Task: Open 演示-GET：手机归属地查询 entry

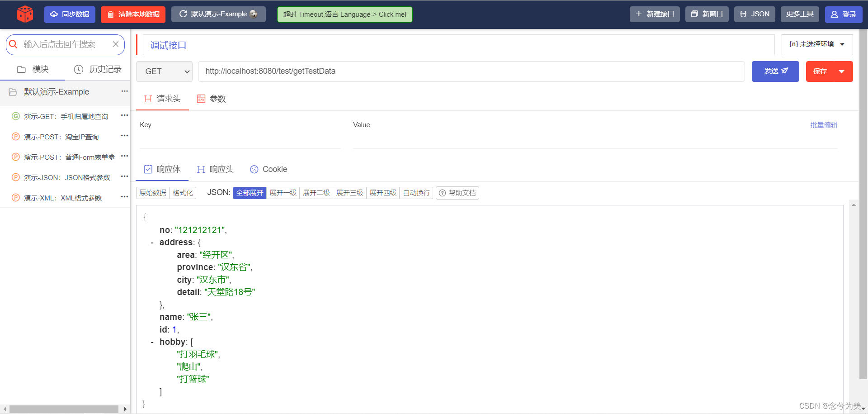Action: 66,117
